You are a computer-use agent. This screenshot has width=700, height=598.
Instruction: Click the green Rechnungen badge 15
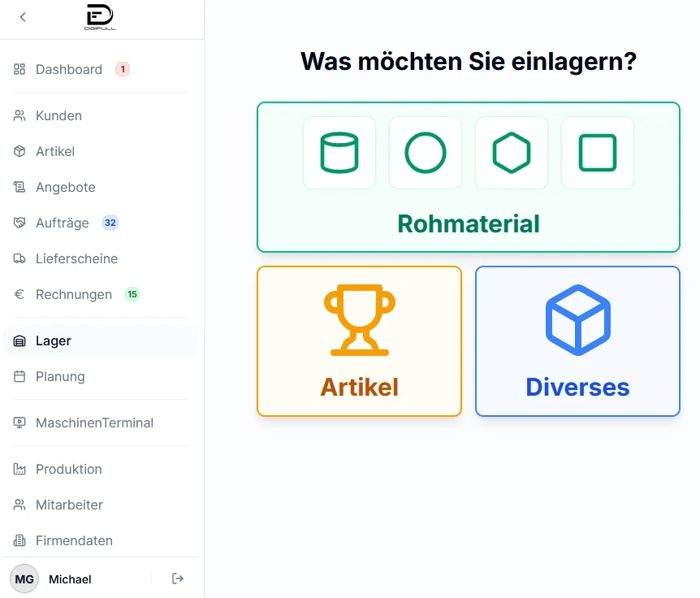click(x=132, y=294)
